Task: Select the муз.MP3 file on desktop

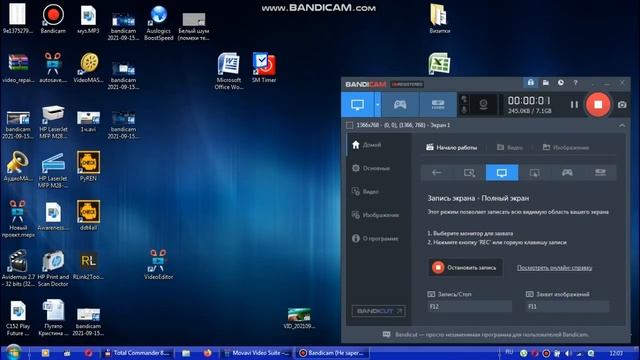Action: [x=88, y=19]
